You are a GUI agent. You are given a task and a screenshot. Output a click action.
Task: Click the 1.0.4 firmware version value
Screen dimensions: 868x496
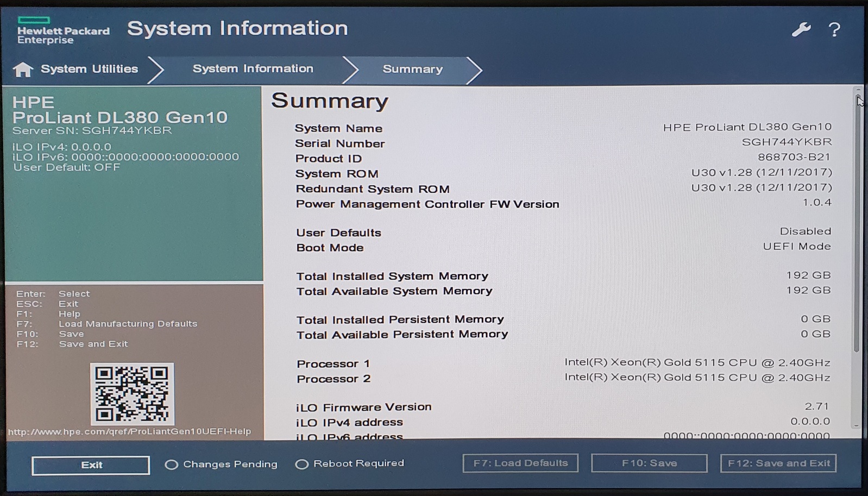point(817,202)
